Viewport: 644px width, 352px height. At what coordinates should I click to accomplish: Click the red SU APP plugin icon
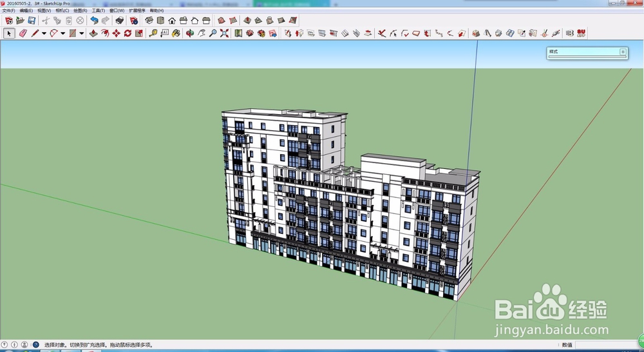(581, 34)
